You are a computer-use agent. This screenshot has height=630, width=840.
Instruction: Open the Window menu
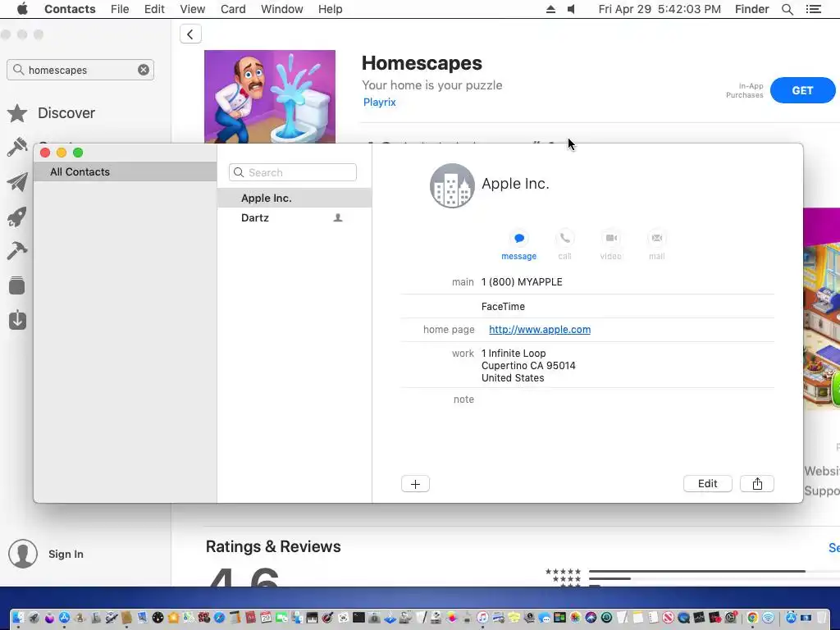pyautogui.click(x=282, y=9)
